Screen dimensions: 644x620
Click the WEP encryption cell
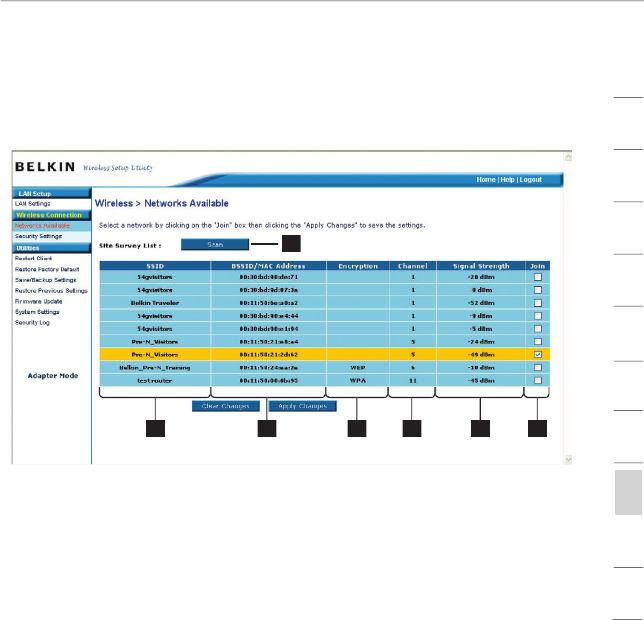[358, 367]
